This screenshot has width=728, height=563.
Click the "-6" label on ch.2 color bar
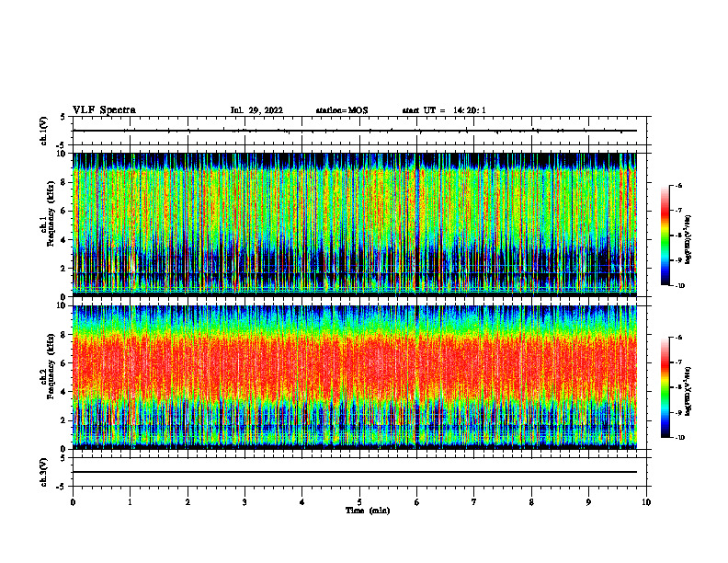(678, 338)
